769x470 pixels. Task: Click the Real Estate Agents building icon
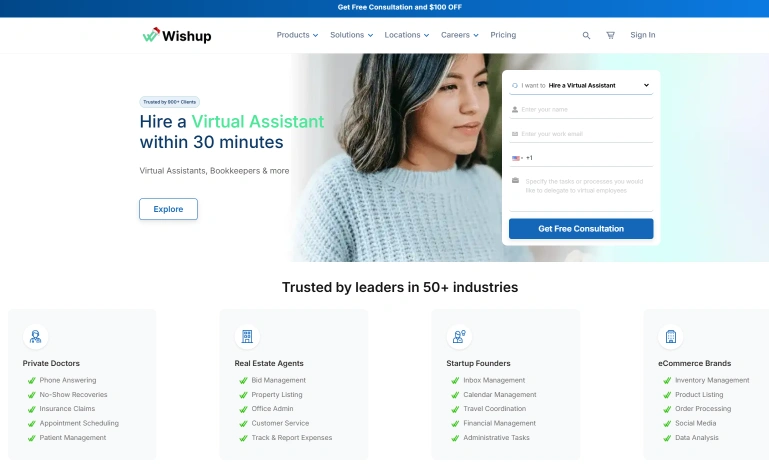coord(247,337)
